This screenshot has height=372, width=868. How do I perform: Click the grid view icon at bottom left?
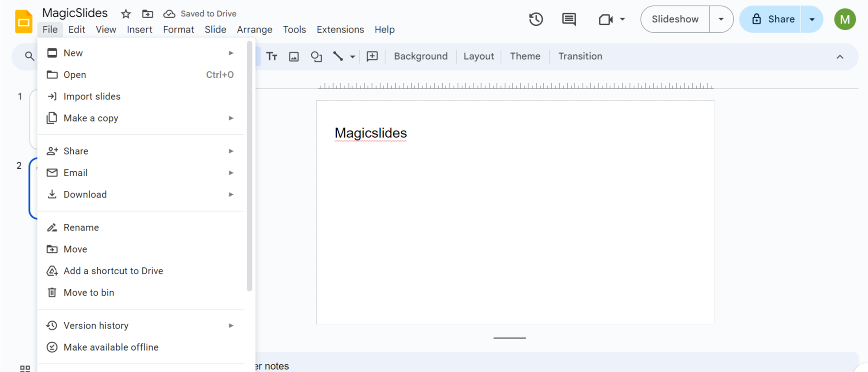(25, 368)
